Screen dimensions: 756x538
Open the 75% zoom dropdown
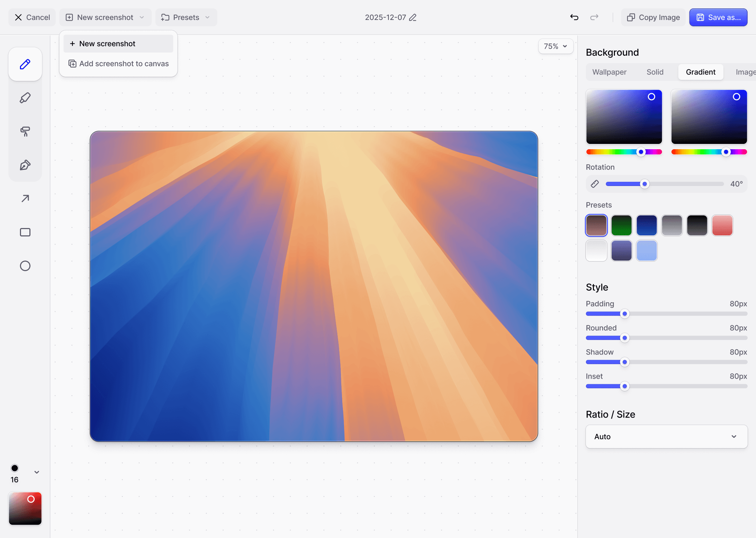pyautogui.click(x=555, y=46)
